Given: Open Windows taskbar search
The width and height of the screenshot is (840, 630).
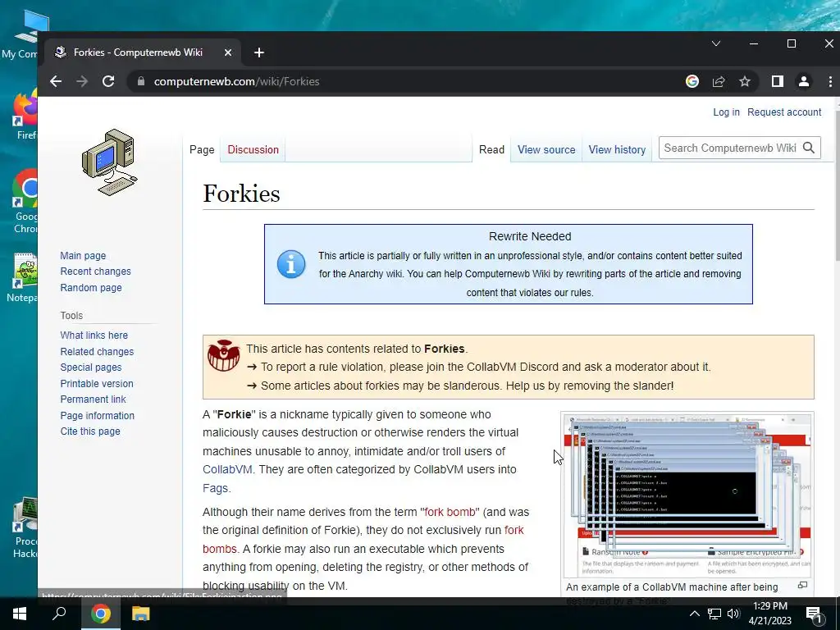Looking at the screenshot, I should 59,614.
